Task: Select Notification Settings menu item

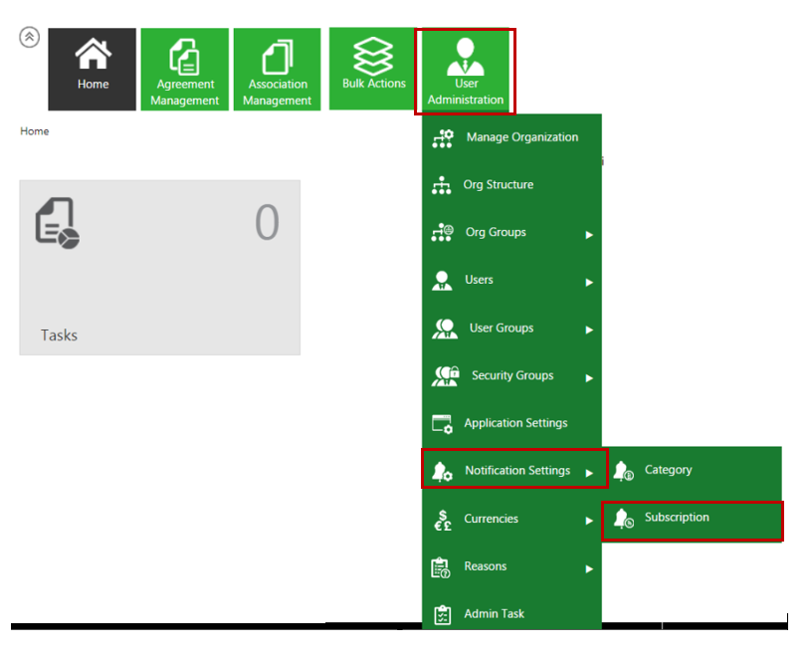Action: tap(514, 471)
